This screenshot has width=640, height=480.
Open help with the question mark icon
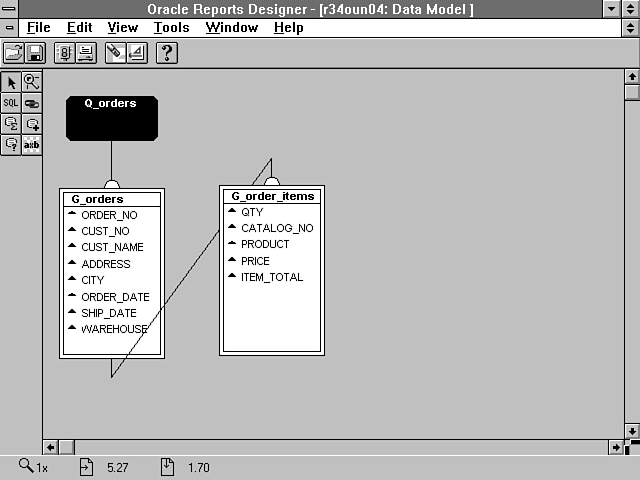pyautogui.click(x=166, y=53)
